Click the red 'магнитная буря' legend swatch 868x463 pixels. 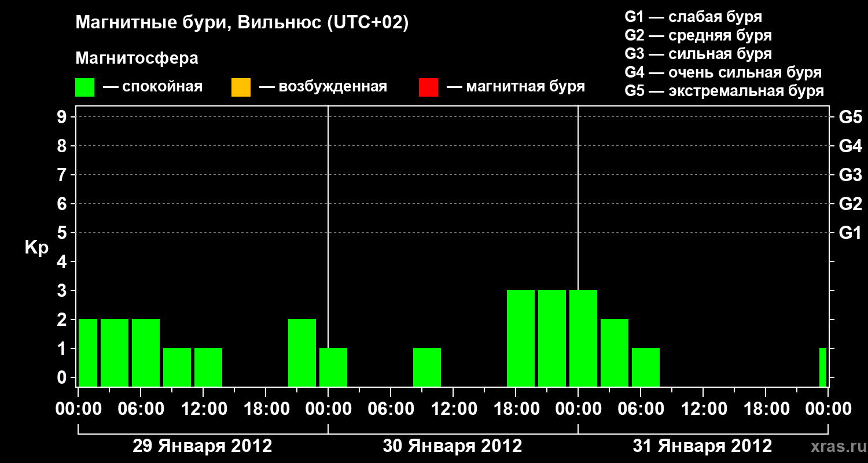pyautogui.click(x=428, y=87)
